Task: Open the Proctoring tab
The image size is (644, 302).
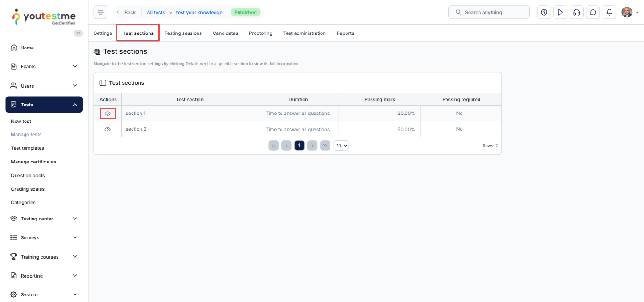Action: (260, 33)
